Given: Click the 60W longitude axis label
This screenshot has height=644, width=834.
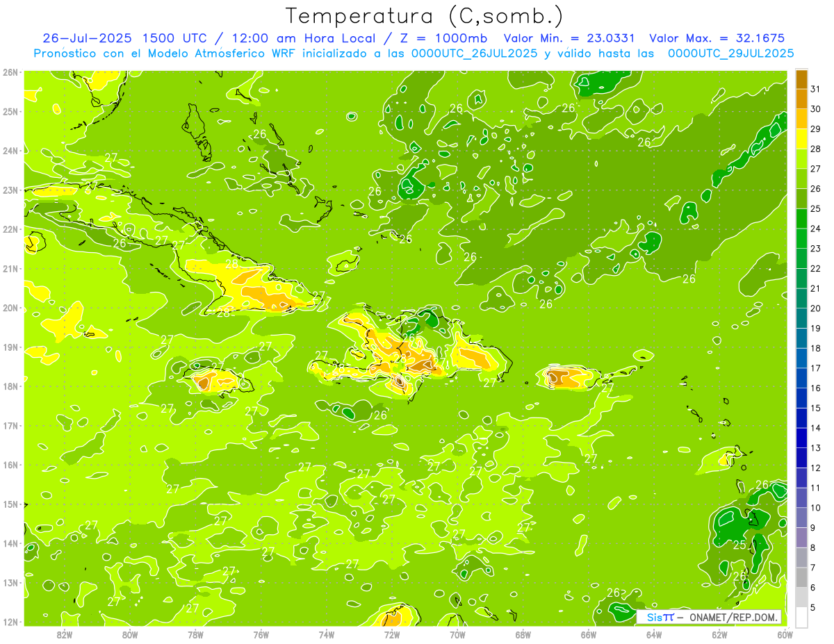Looking at the screenshot, I should click(785, 634).
